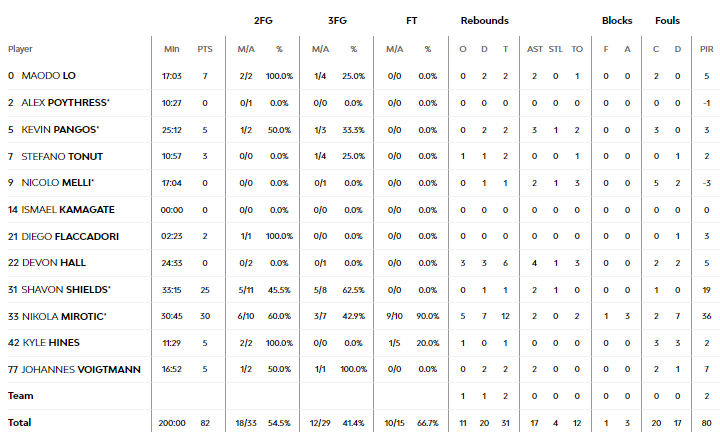This screenshot has height=432, width=720.
Task: Select Kevin Pangos name
Action: [60, 129]
